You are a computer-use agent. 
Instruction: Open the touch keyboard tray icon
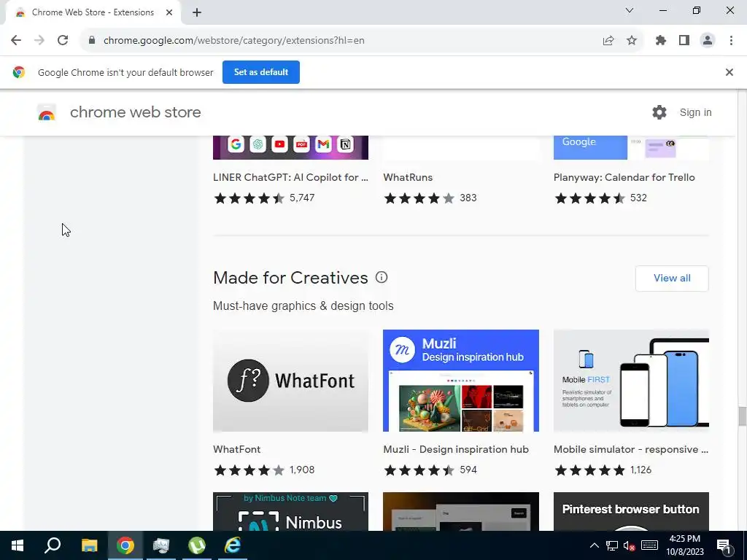pyautogui.click(x=649, y=545)
